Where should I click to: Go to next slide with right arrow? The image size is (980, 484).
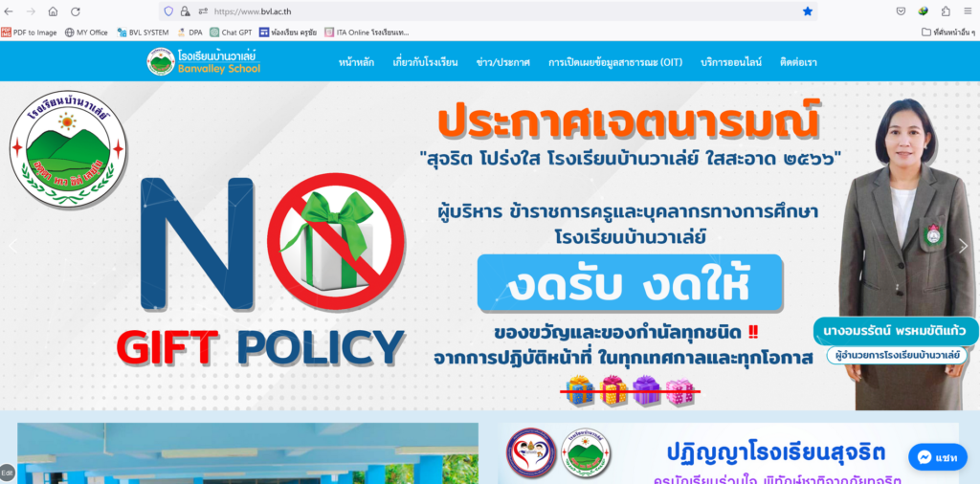(963, 246)
